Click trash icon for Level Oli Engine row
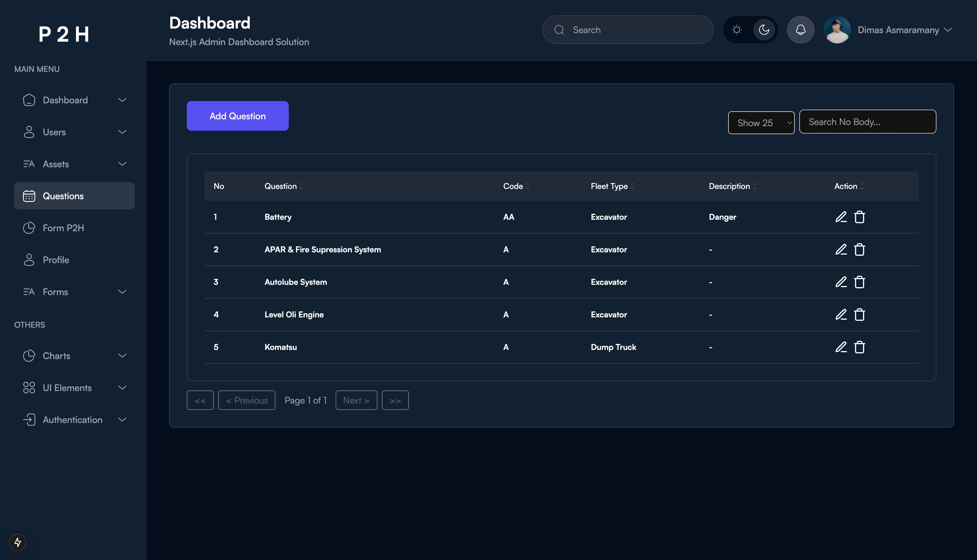The width and height of the screenshot is (977, 560). 859,315
